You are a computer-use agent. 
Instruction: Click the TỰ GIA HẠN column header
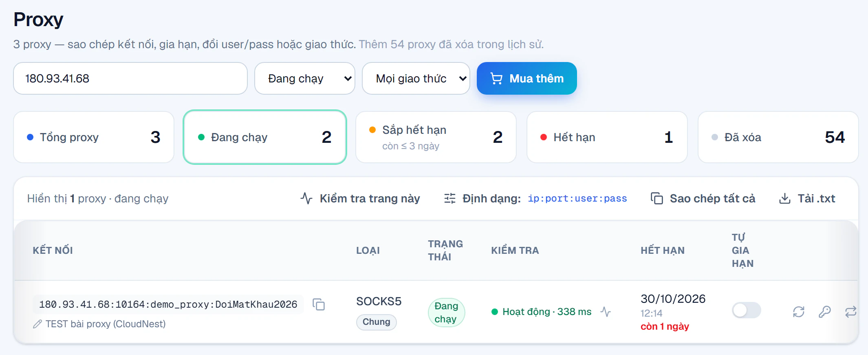pos(743,251)
